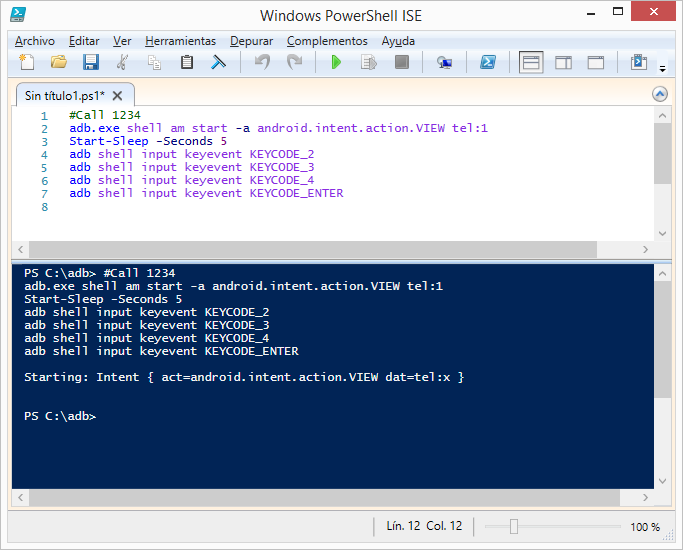Save the script with the floppy disk icon
Screen dimensions: 683x550
coord(91,62)
